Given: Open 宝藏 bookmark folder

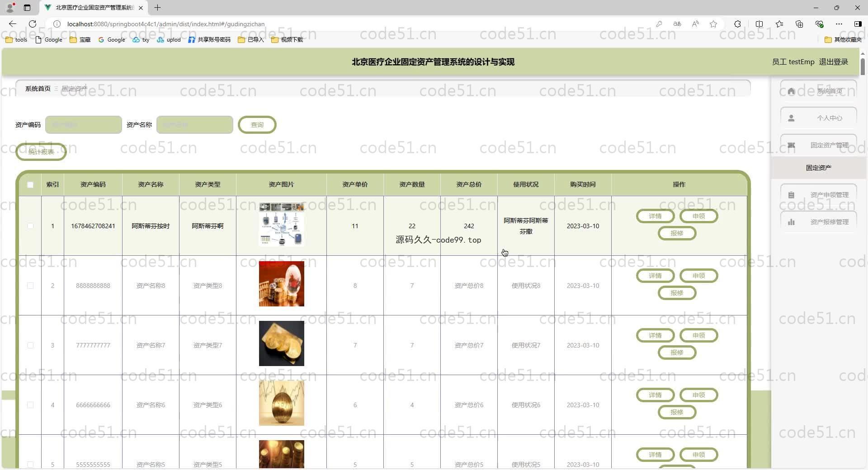Looking at the screenshot, I should click(80, 40).
